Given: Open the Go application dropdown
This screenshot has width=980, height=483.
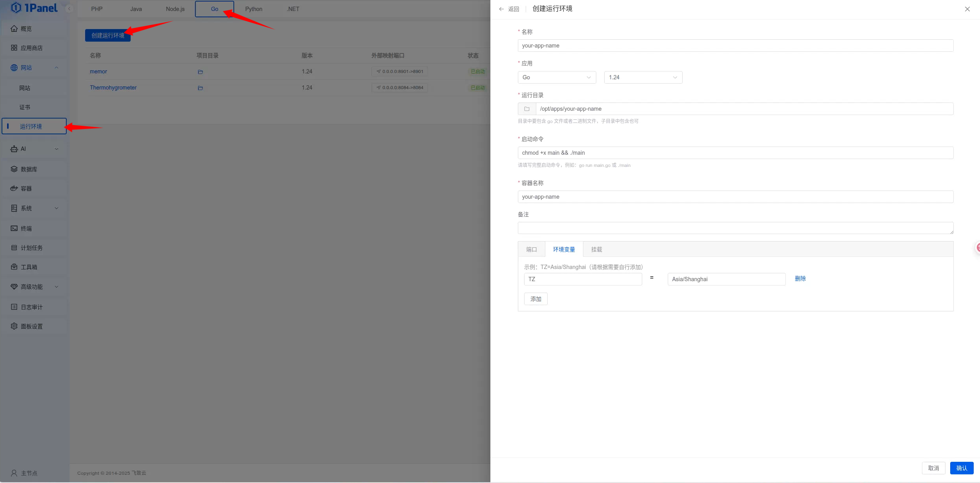Looking at the screenshot, I should coord(556,77).
